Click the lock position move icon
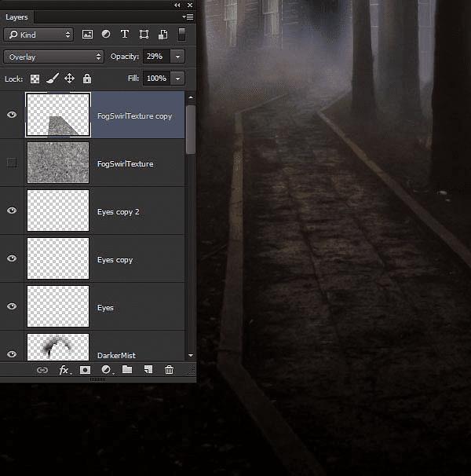The image size is (471, 476). pos(69,79)
